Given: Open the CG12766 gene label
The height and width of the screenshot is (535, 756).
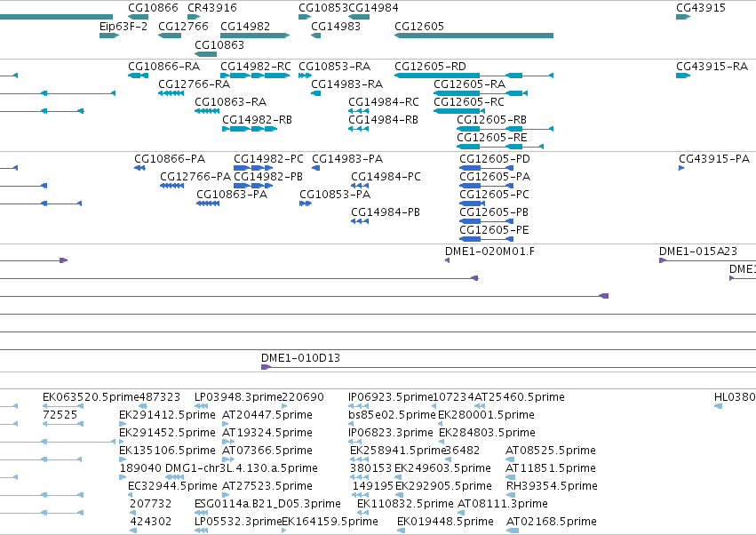Looking at the screenshot, I should (183, 26).
